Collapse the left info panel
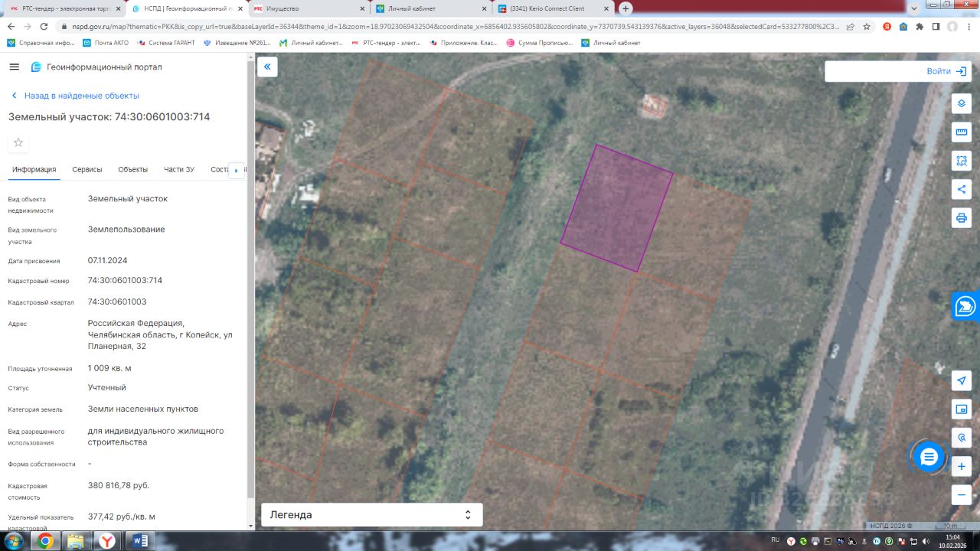980x551 pixels. (267, 67)
